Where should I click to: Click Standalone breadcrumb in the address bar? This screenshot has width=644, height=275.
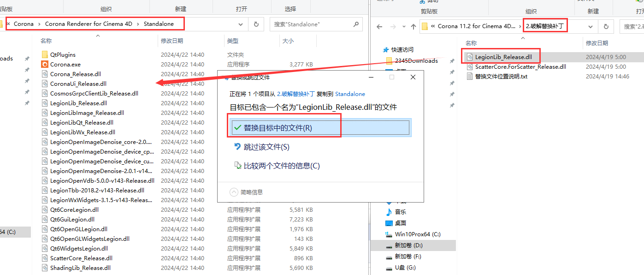pos(159,24)
